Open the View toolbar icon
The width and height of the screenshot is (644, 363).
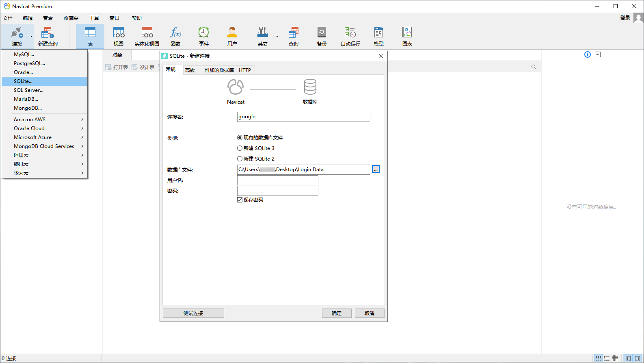[119, 37]
